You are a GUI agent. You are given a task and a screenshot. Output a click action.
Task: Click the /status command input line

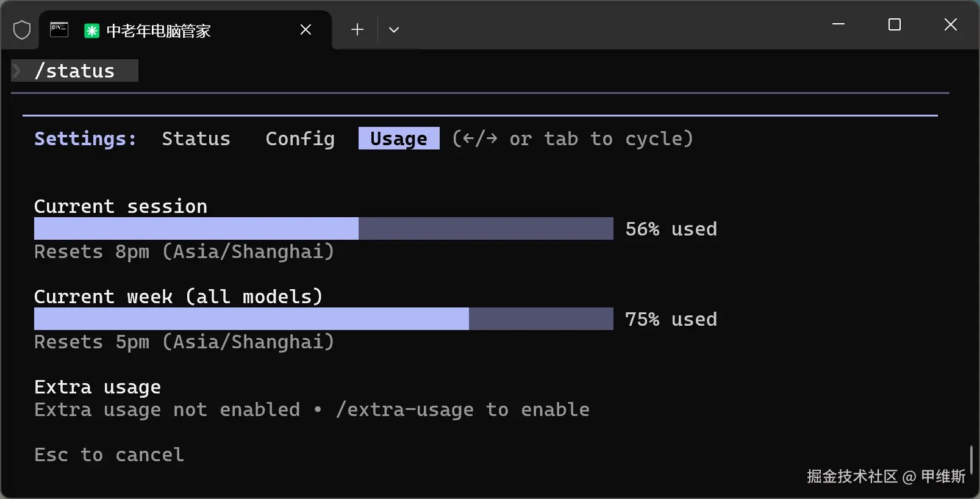coord(80,71)
